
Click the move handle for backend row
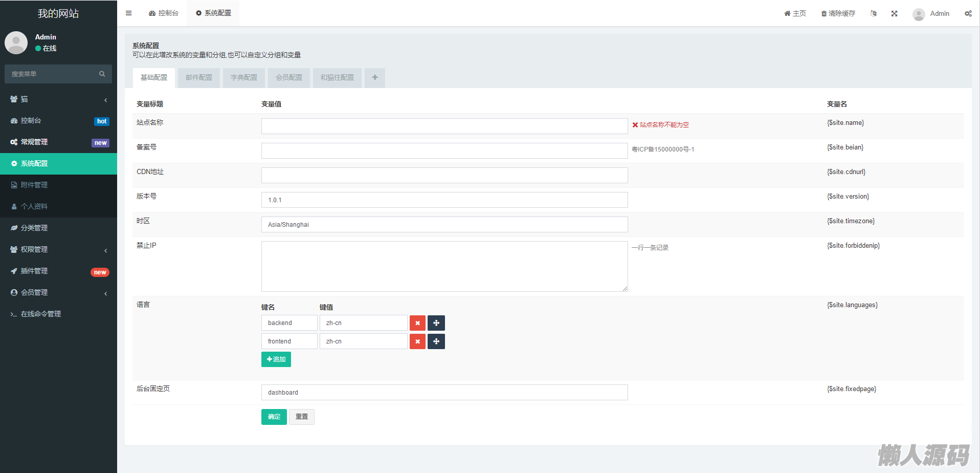point(436,323)
